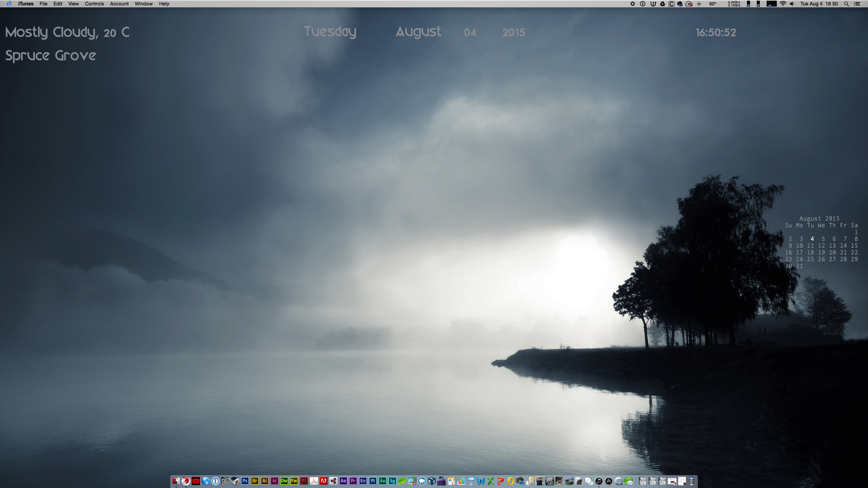The width and height of the screenshot is (868, 488).
Task: Open Dreamweaver from the dock
Action: point(284,481)
